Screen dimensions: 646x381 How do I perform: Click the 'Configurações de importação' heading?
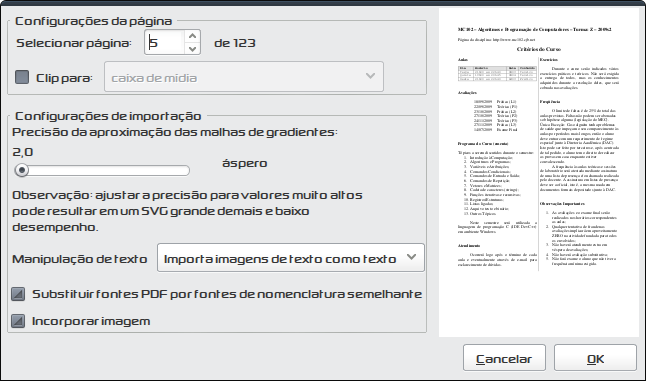108,116
